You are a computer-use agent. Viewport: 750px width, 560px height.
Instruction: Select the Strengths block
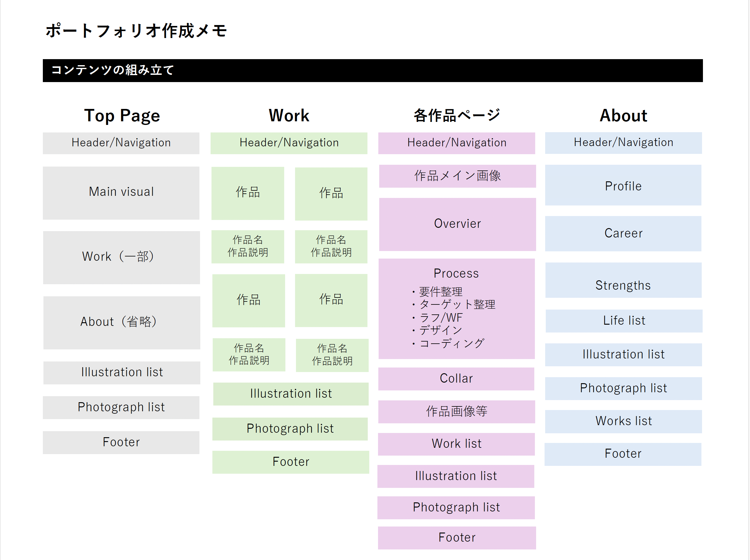pyautogui.click(x=623, y=281)
